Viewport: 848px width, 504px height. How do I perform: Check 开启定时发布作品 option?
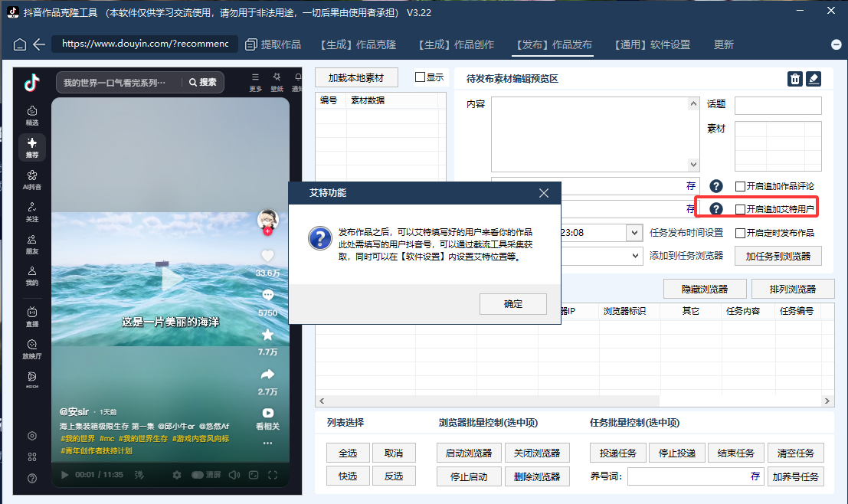[740, 232]
